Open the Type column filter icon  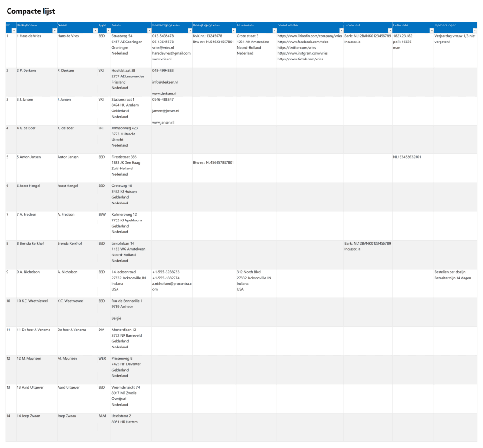pos(108,30)
